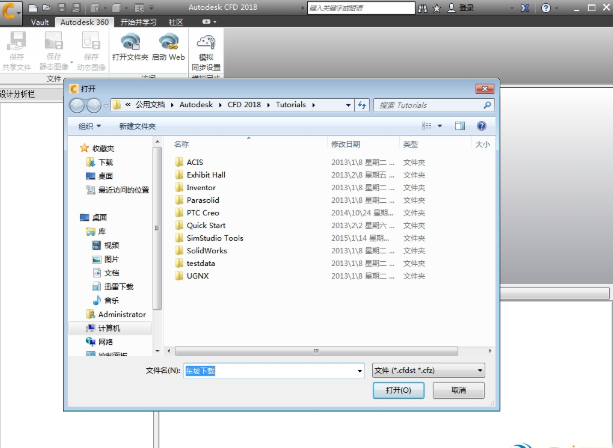Image resolution: width=613 pixels, height=448 pixels.
Task: Click the Save Static Image ribbon icon
Action: (54, 41)
